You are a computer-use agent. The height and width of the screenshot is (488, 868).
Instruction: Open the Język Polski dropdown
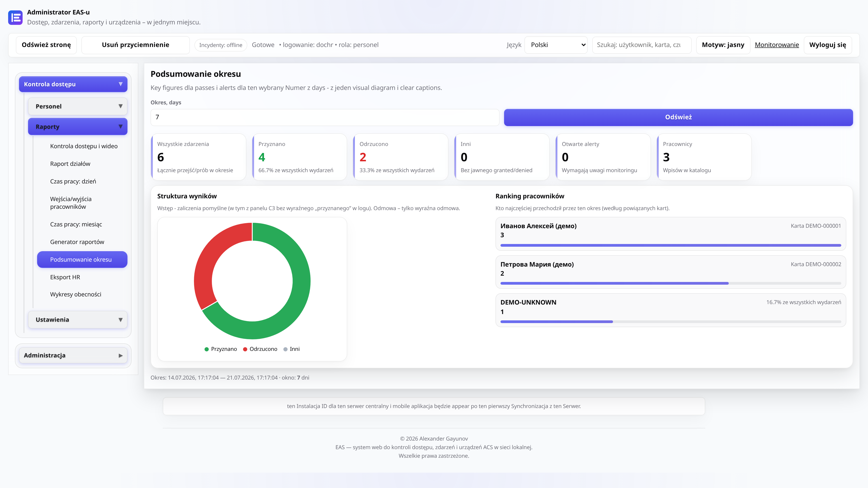[556, 45]
